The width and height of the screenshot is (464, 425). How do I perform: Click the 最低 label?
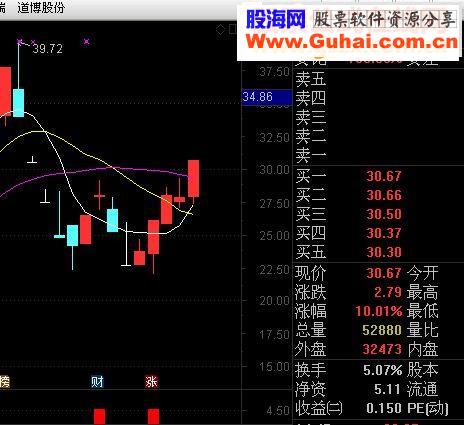(x=422, y=311)
